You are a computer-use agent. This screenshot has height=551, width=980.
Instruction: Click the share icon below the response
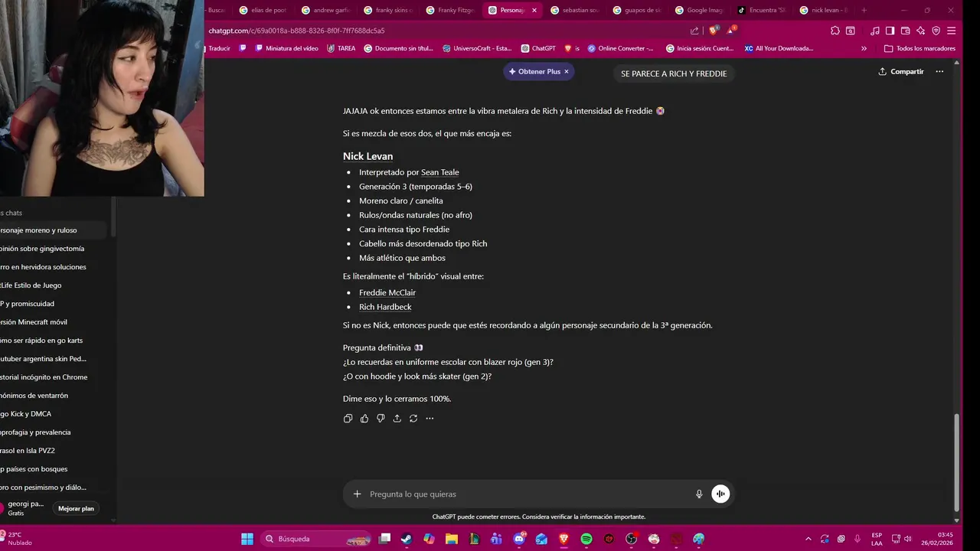397,419
